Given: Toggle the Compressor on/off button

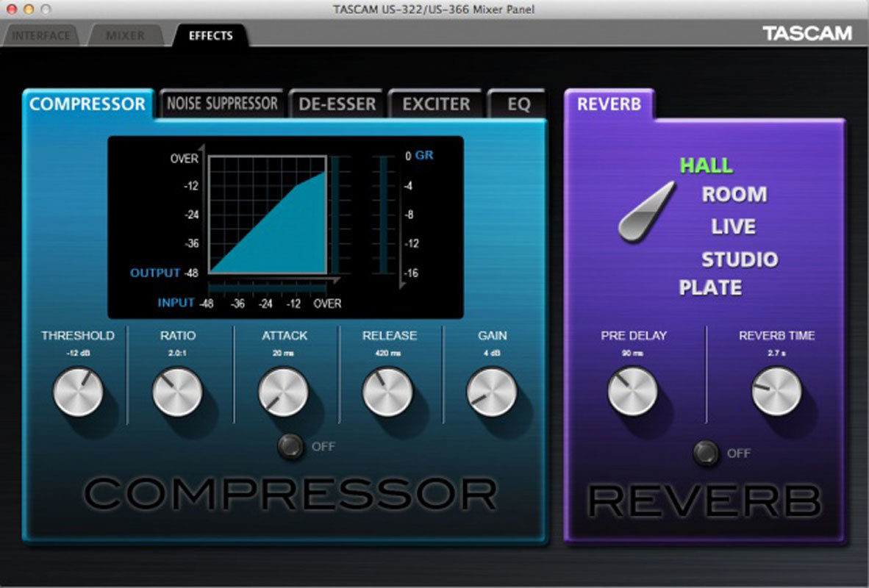Looking at the screenshot, I should pyautogui.click(x=290, y=446).
